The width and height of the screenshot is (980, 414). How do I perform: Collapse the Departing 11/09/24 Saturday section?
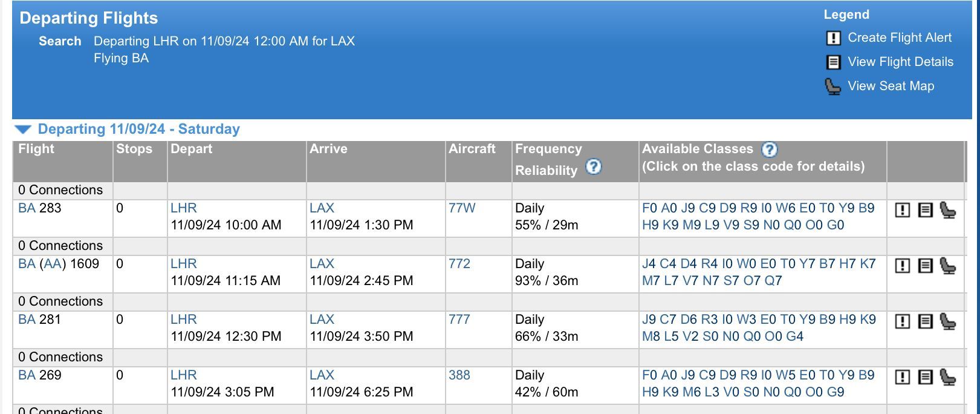[x=23, y=130]
